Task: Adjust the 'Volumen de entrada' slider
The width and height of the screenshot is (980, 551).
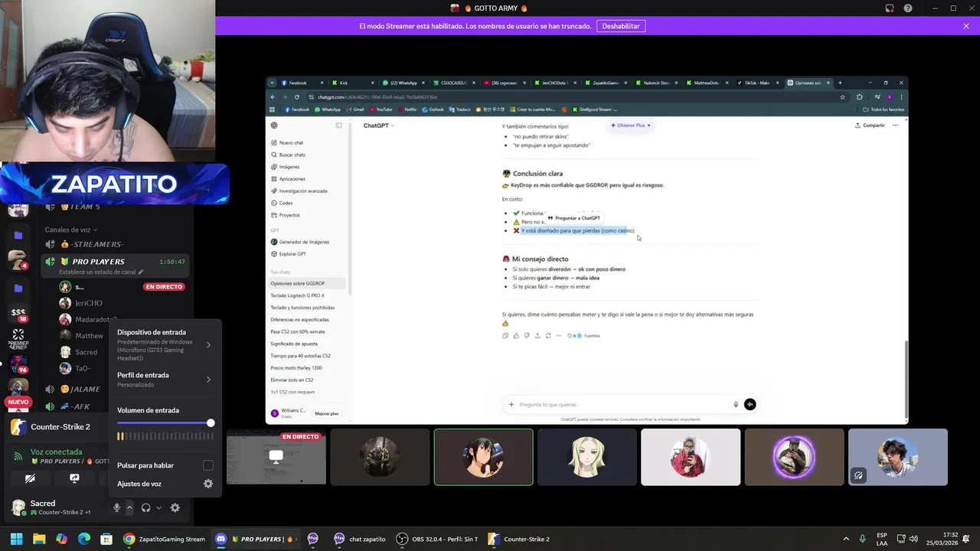Action: click(165, 423)
